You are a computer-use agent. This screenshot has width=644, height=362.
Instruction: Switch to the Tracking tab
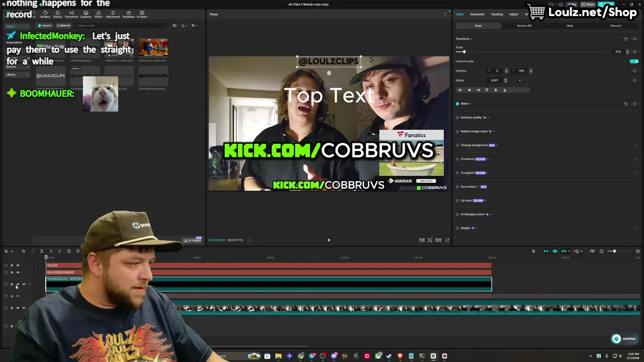[497, 14]
